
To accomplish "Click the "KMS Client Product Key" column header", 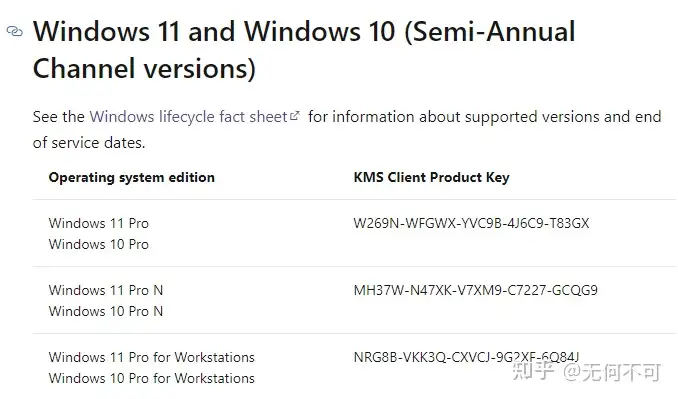I will (x=432, y=177).
